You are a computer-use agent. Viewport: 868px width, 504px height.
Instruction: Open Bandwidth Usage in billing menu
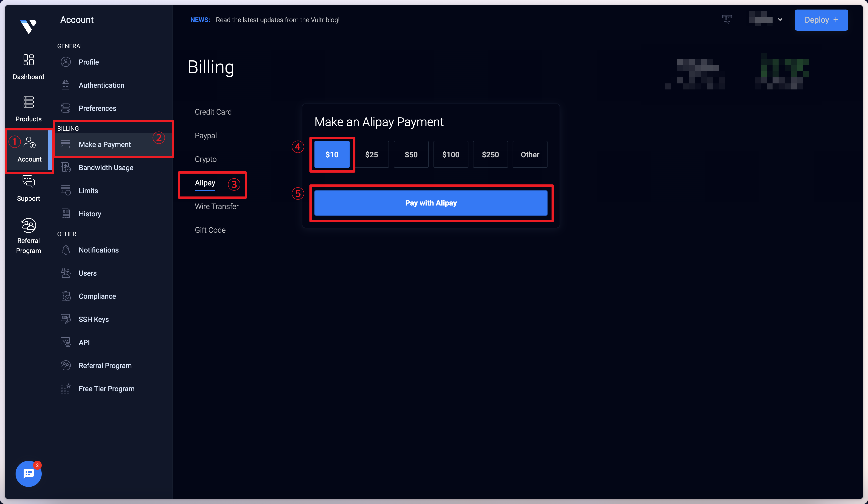pos(106,168)
